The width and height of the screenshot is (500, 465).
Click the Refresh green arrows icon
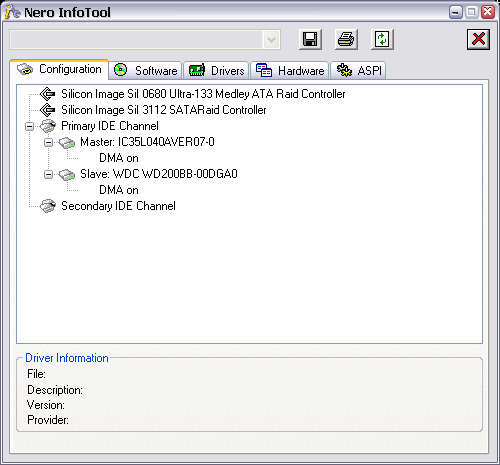click(x=382, y=39)
